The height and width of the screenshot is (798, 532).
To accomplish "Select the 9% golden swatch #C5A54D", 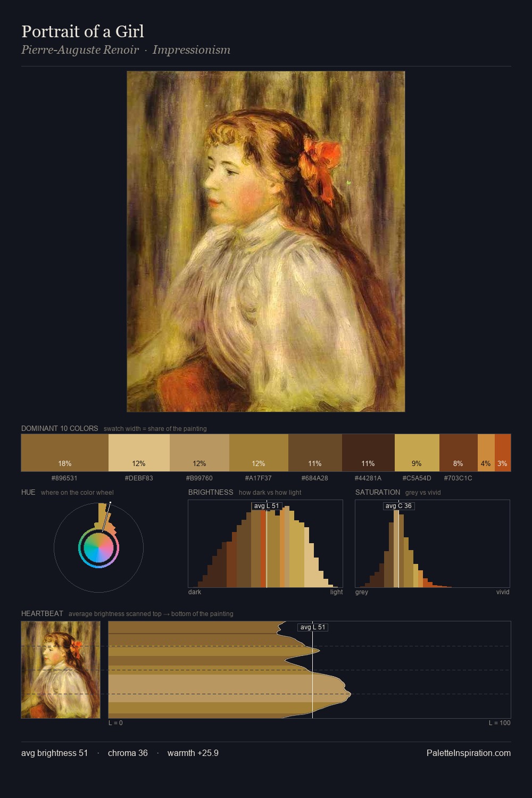I will tap(417, 453).
